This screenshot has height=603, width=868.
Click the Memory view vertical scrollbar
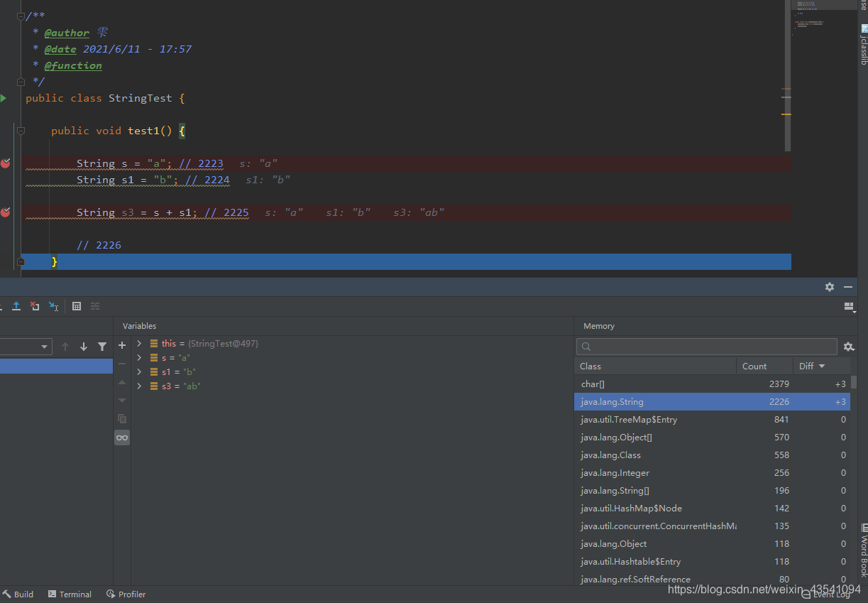tap(853, 382)
